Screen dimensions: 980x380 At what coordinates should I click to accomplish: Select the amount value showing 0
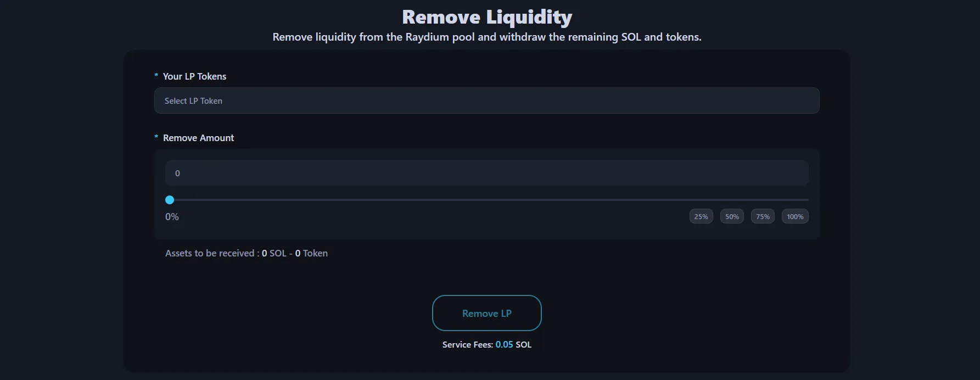(x=177, y=173)
